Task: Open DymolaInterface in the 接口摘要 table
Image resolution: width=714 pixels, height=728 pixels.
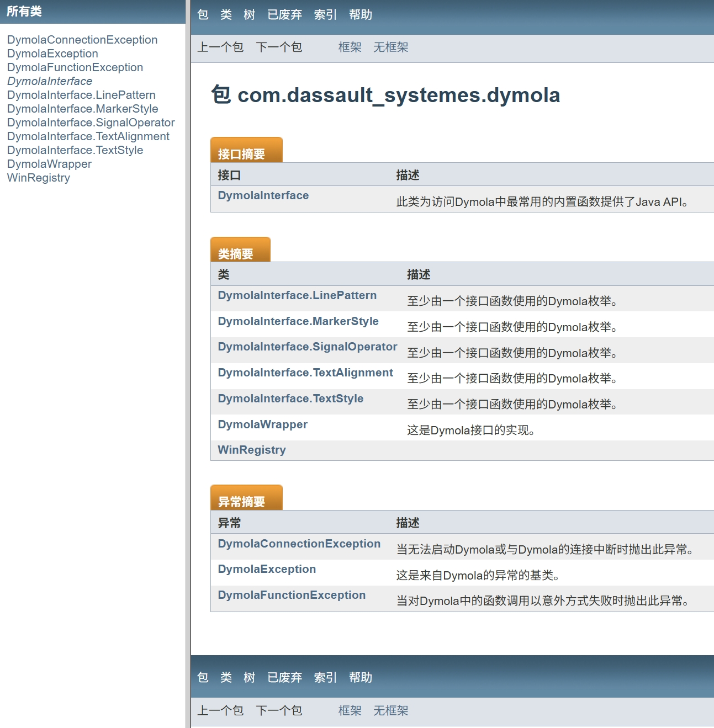Action: tap(263, 195)
